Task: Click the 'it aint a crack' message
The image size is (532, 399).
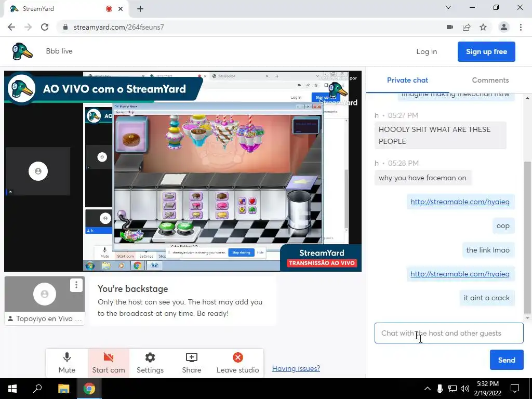Action: coord(487,298)
